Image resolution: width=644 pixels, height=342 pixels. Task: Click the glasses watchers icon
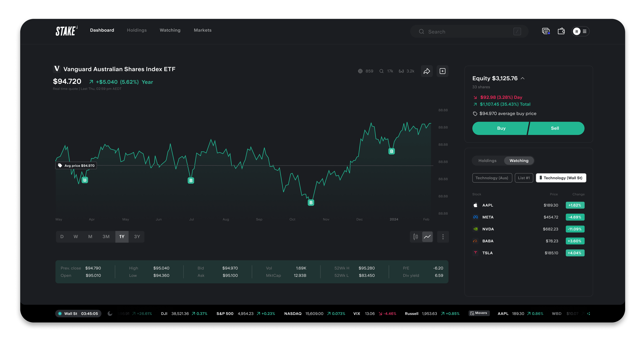[x=401, y=71]
